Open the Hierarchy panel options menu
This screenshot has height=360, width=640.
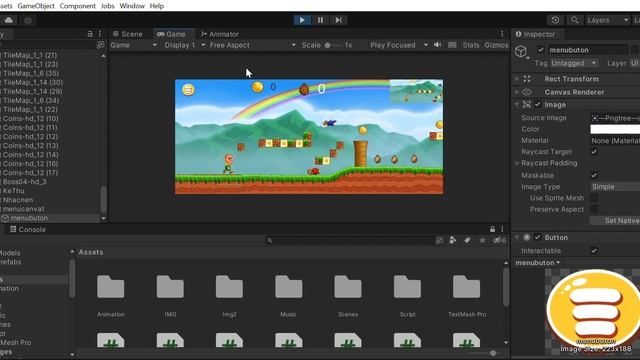tap(100, 34)
